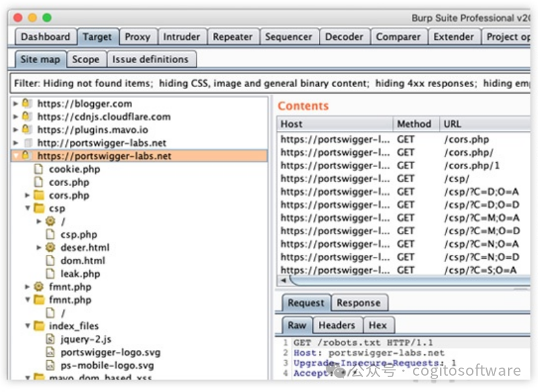Open the Extender tab
Image resolution: width=538 pixels, height=392 pixels.
click(x=454, y=37)
